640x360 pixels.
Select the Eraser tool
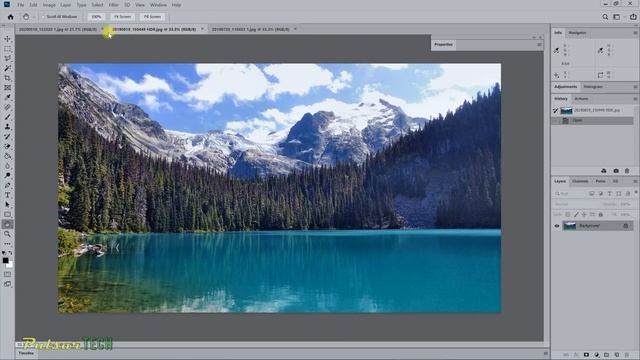click(x=7, y=147)
